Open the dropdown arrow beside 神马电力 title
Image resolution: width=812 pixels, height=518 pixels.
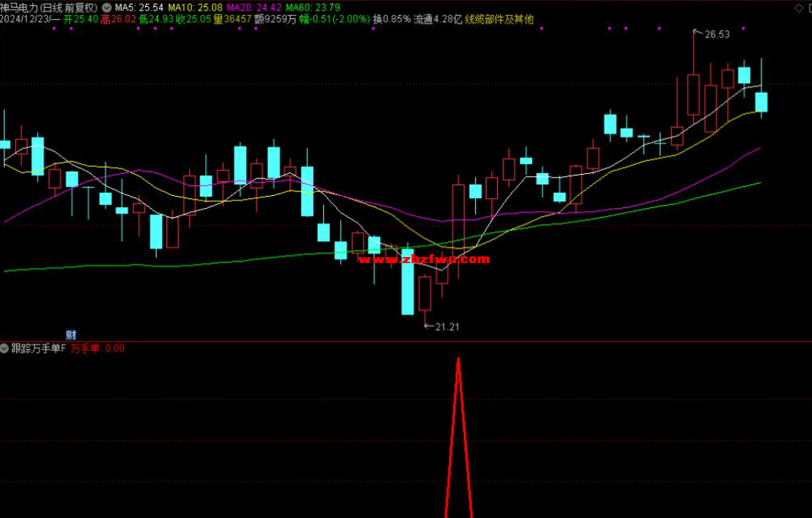coord(107,8)
